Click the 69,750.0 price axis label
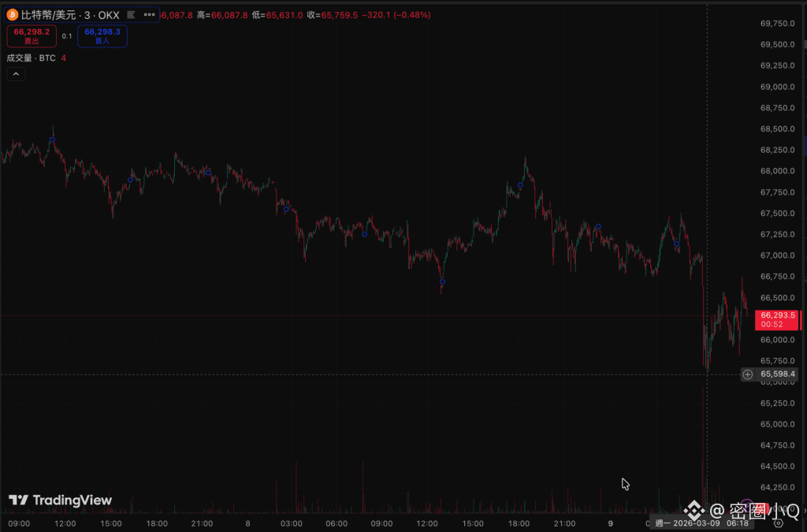807x532 pixels. coord(777,23)
